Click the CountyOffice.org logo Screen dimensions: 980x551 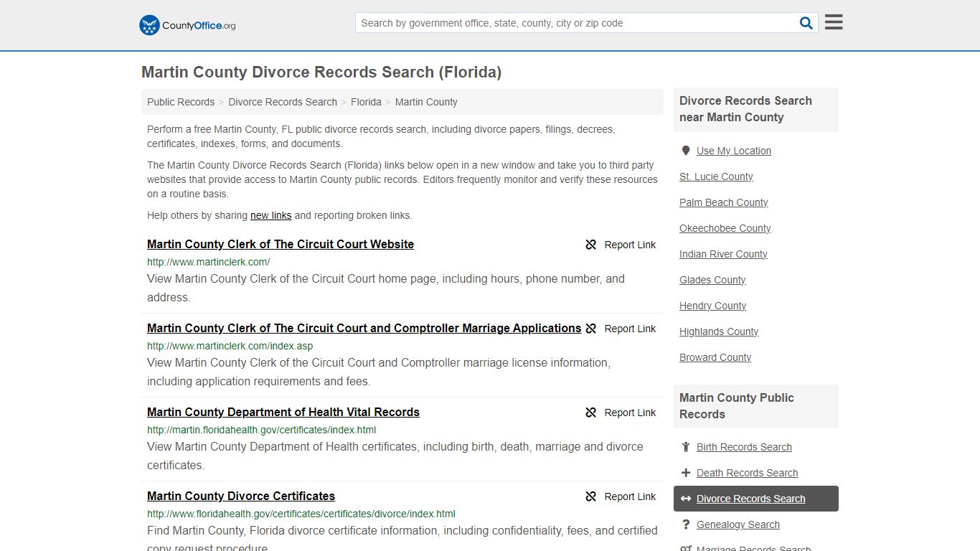tap(187, 25)
